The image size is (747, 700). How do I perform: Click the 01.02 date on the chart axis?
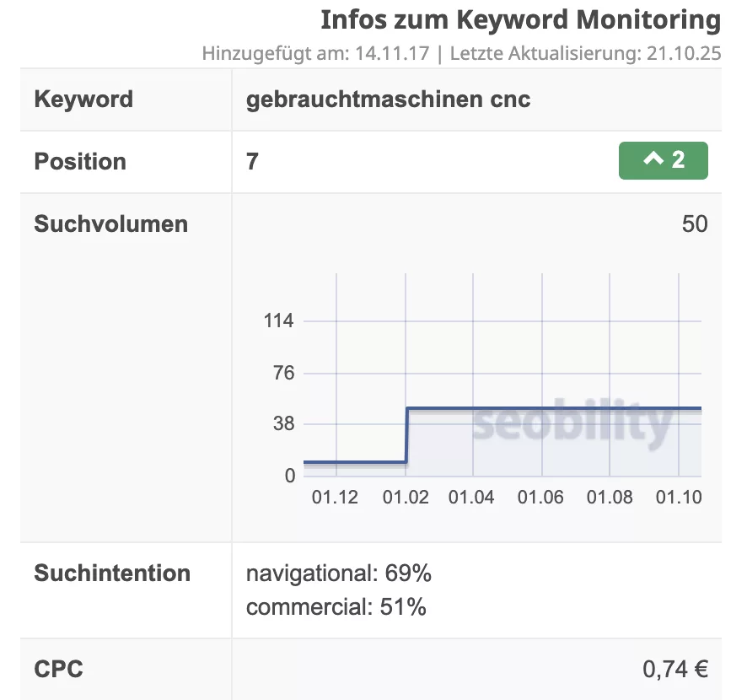tap(406, 498)
